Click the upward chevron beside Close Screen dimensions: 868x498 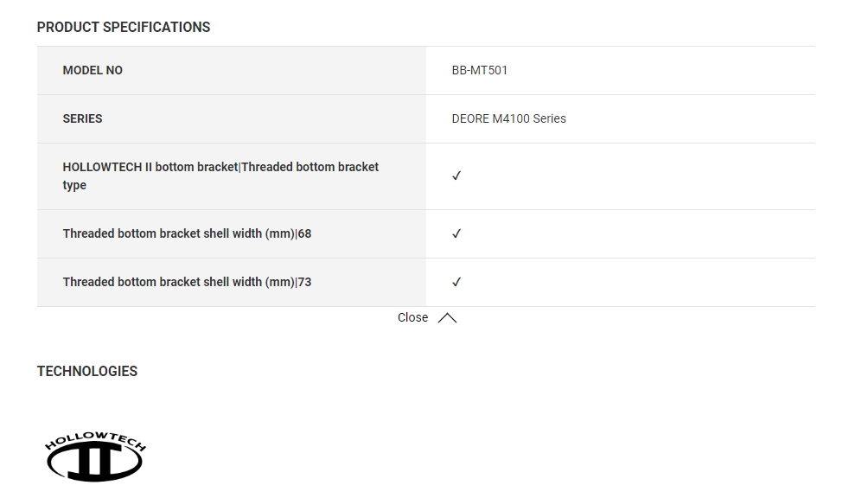coord(447,317)
